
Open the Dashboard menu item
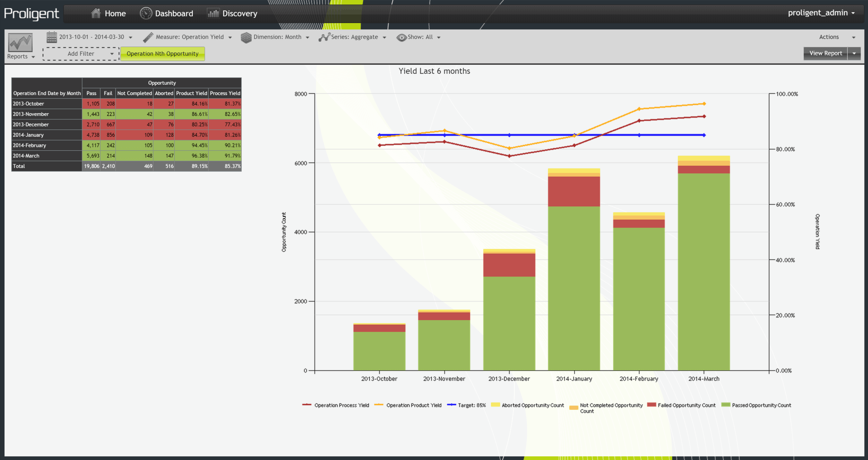click(174, 14)
